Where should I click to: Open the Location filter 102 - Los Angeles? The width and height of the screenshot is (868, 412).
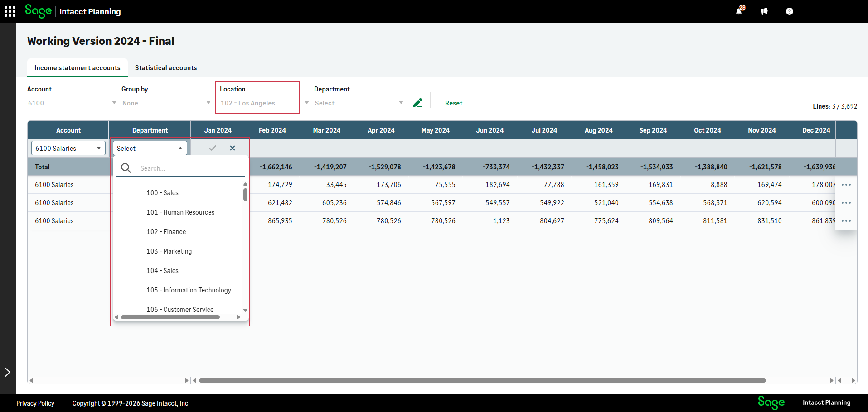point(264,103)
